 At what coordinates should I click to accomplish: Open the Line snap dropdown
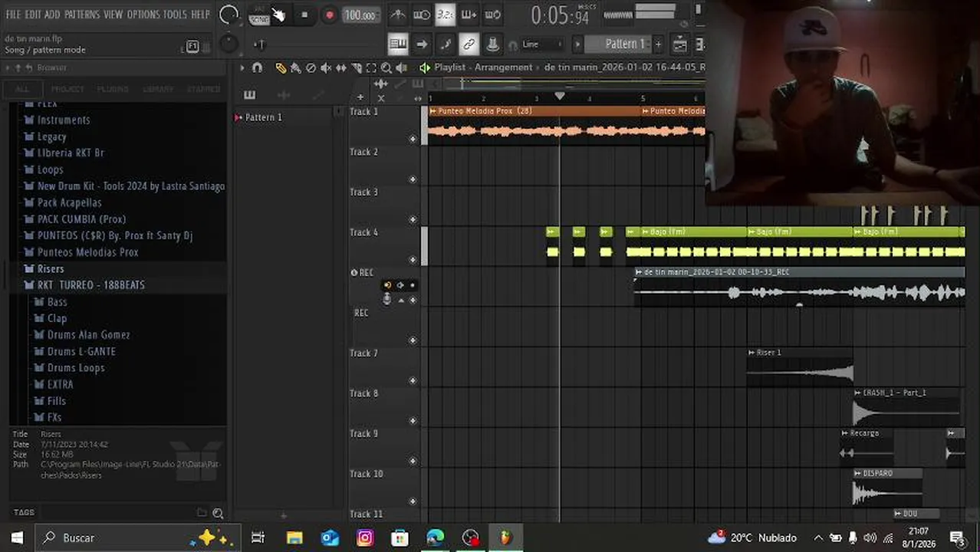(x=542, y=44)
